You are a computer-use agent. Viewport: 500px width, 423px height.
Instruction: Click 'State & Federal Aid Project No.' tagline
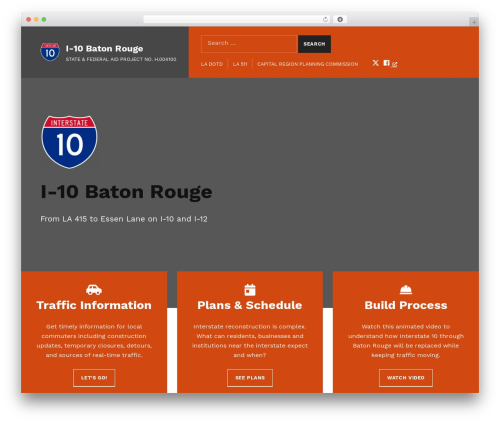tap(121, 59)
